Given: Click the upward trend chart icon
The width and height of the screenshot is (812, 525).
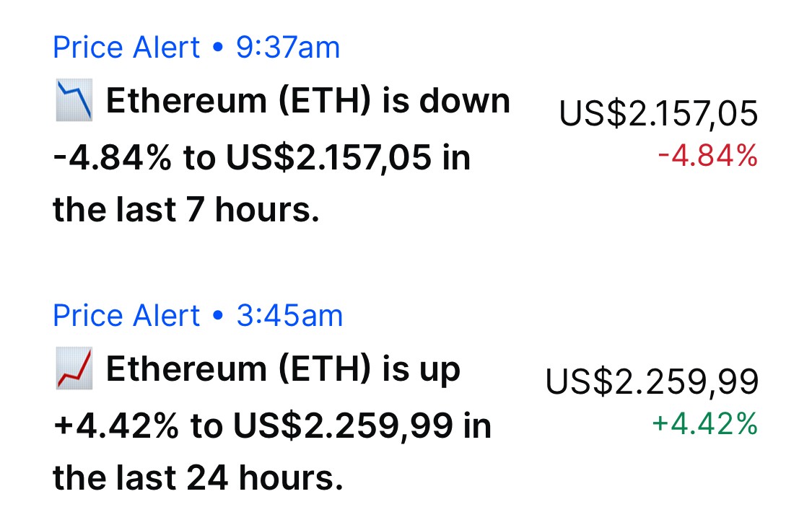Looking at the screenshot, I should coord(74,369).
